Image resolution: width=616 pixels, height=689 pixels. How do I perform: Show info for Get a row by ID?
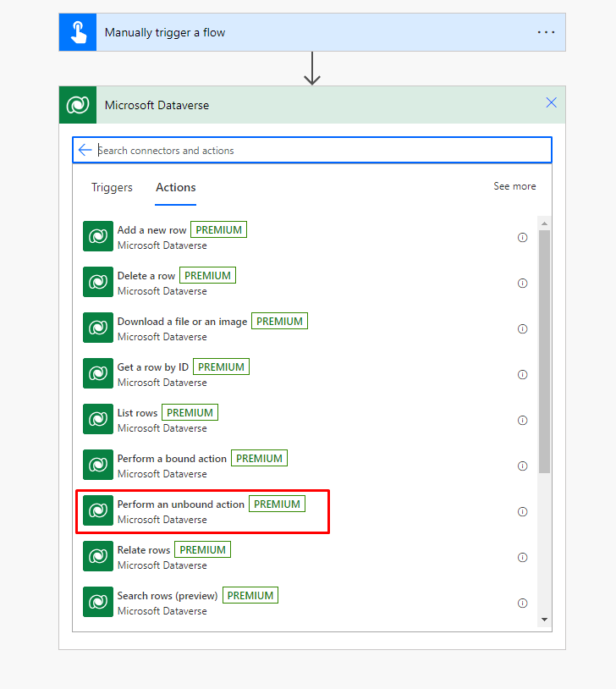[x=522, y=374]
